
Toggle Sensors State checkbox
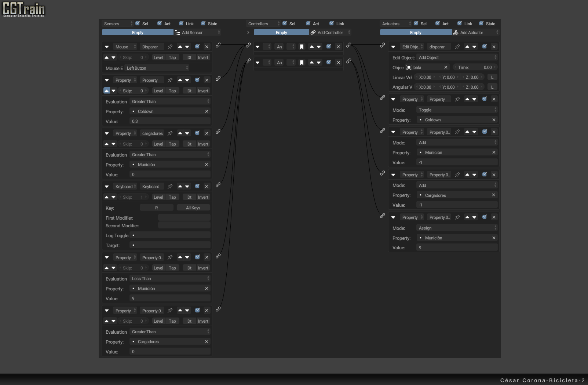click(204, 23)
